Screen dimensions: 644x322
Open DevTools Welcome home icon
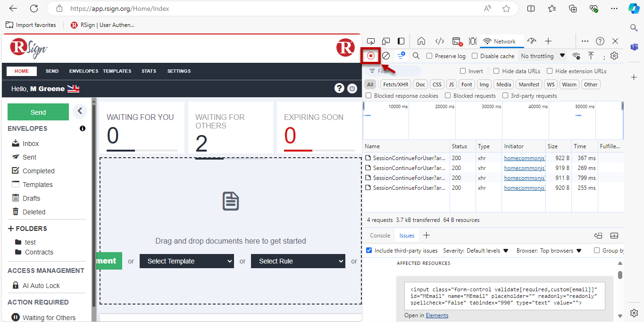coord(421,41)
